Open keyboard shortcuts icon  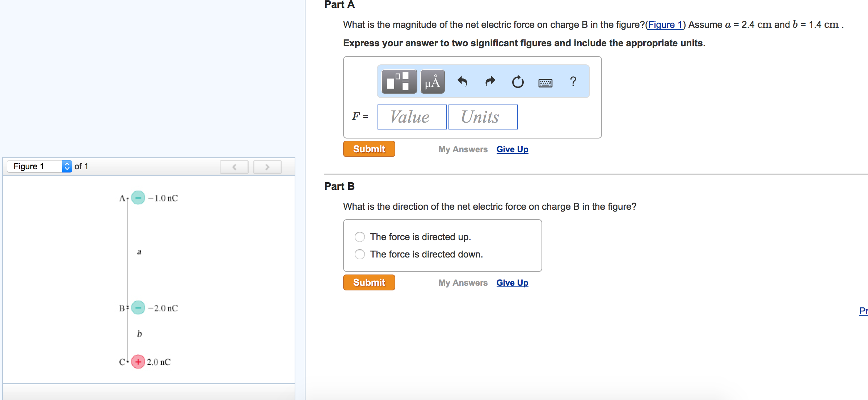545,83
